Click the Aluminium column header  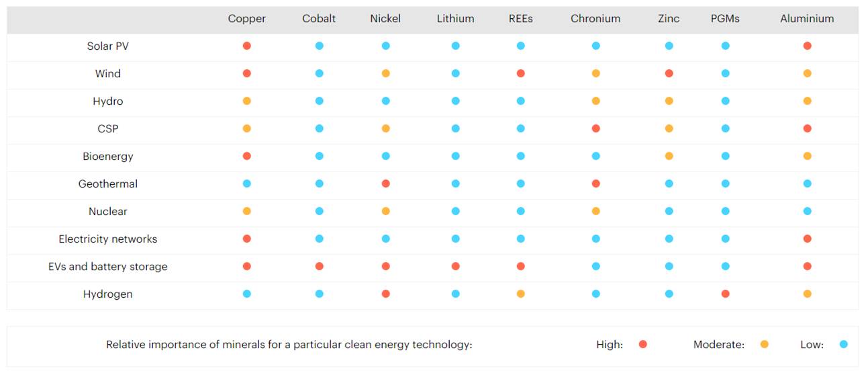point(807,19)
